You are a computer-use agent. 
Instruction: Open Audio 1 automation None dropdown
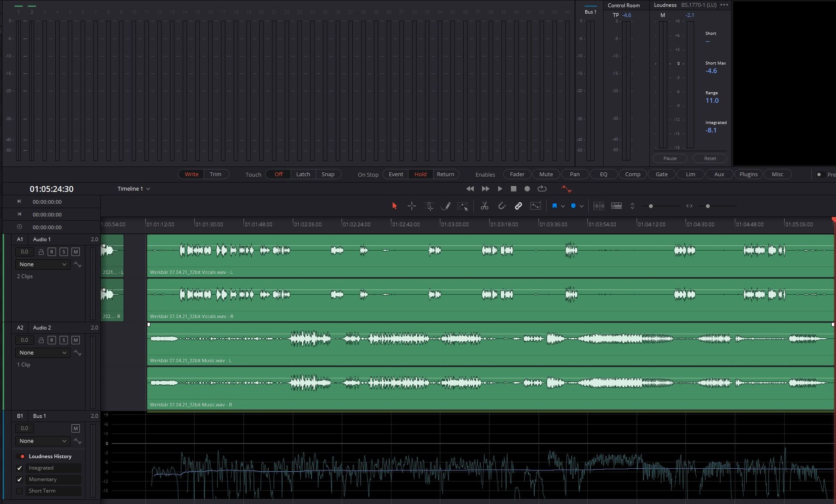click(x=42, y=264)
